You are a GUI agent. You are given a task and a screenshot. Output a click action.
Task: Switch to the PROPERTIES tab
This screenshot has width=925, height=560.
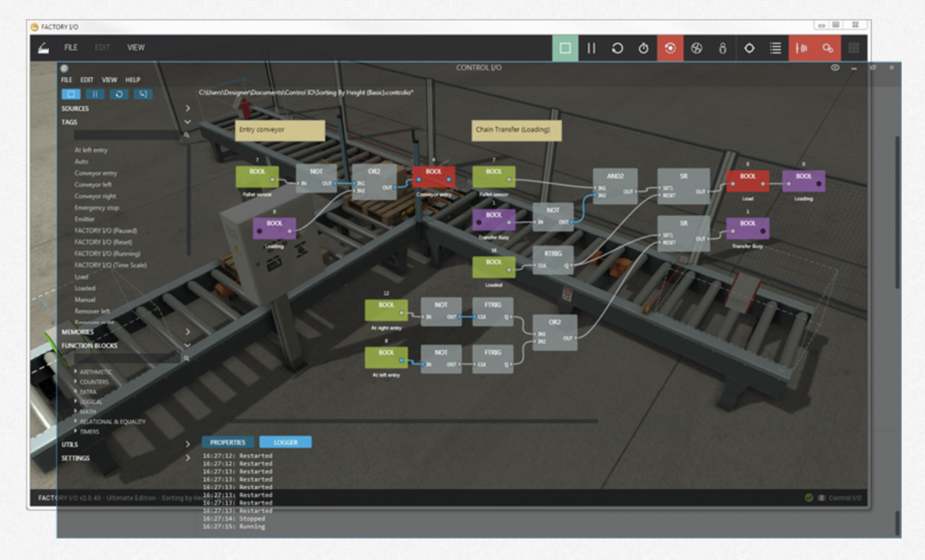click(228, 442)
